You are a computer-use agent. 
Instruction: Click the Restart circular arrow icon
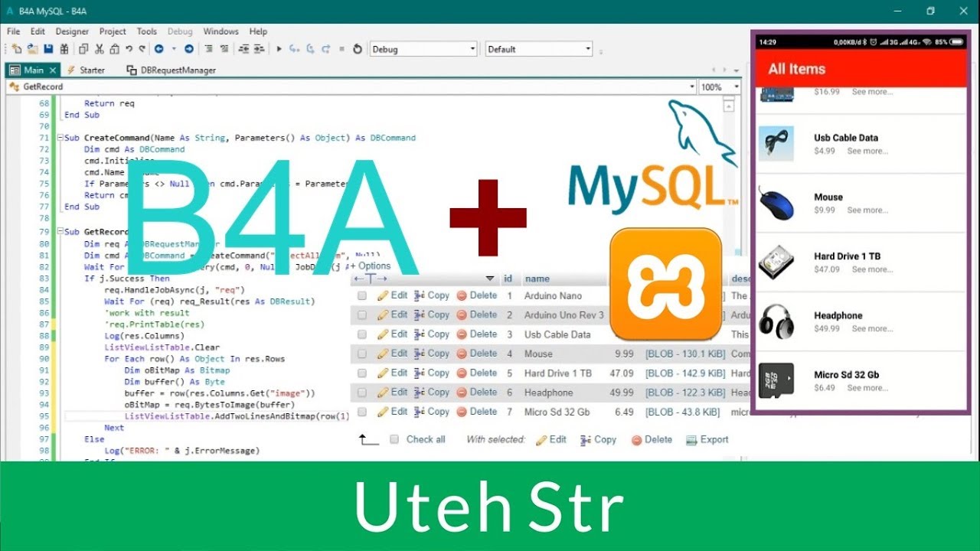coord(357,49)
